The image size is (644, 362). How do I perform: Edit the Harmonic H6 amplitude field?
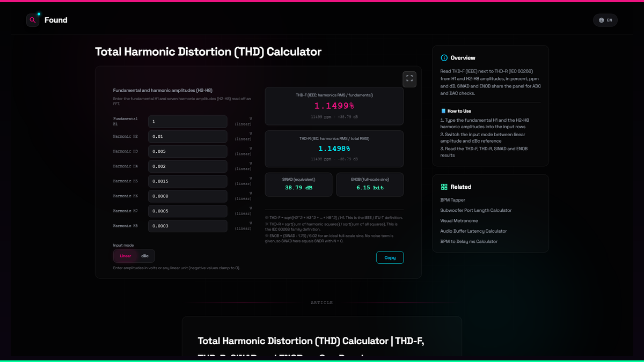pos(188,196)
